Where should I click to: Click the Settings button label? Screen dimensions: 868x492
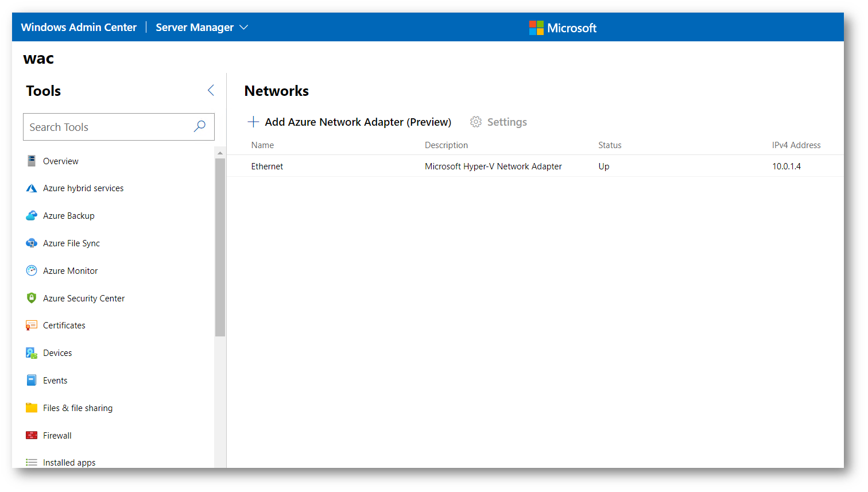[507, 122]
